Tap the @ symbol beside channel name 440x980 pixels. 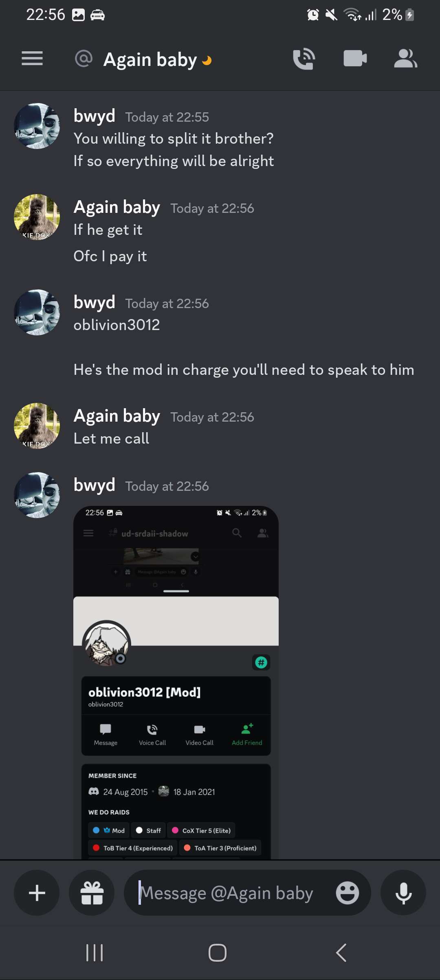point(84,59)
